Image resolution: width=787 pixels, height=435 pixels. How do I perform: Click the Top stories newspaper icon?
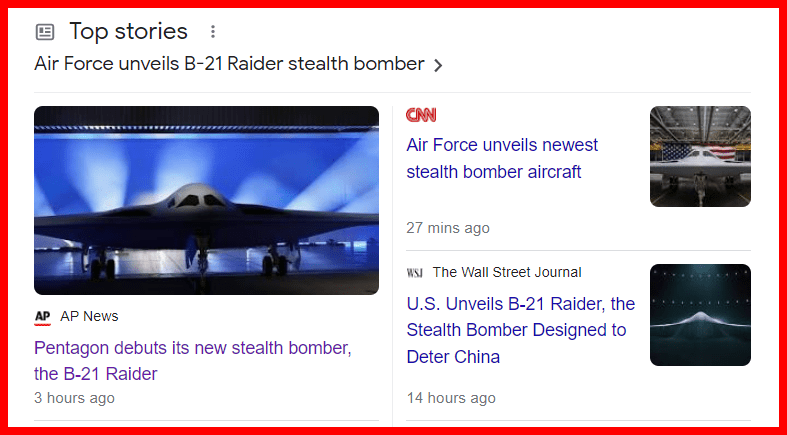point(45,32)
